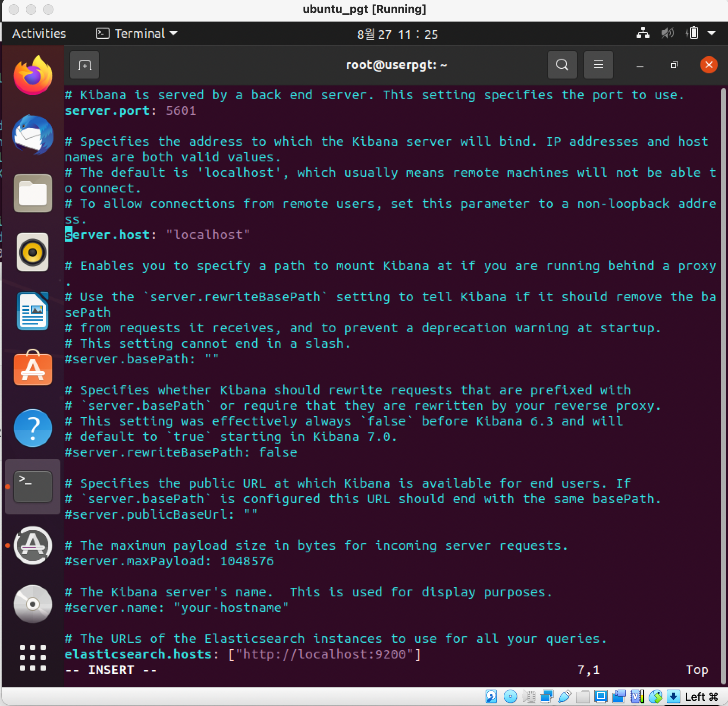Viewport: 728px width, 706px height.
Task: Click VirtualBox hard disk activity icon
Action: [x=491, y=697]
